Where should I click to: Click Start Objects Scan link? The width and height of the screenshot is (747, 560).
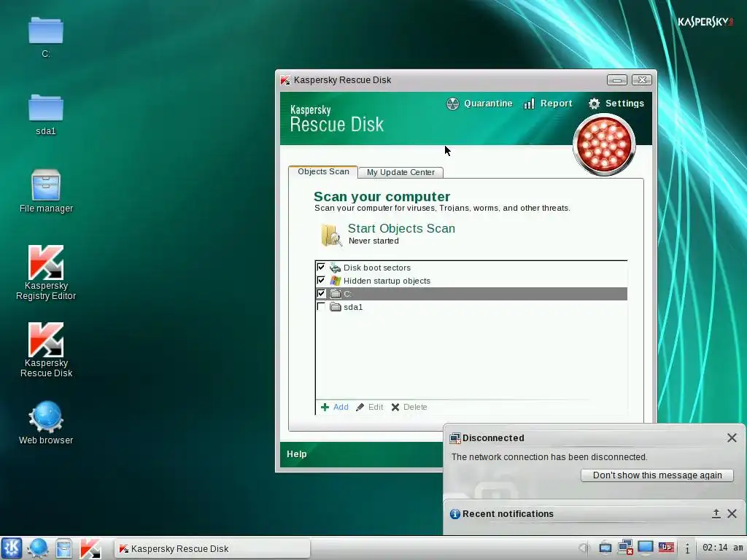tap(401, 228)
